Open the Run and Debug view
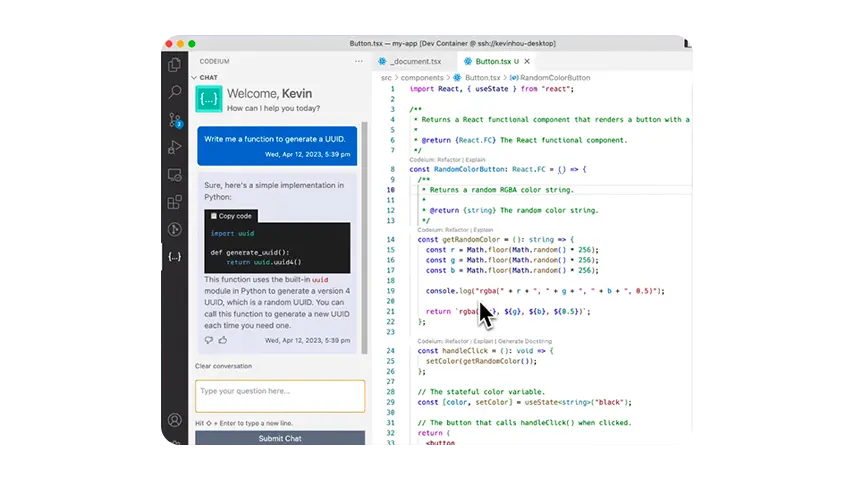 (175, 147)
